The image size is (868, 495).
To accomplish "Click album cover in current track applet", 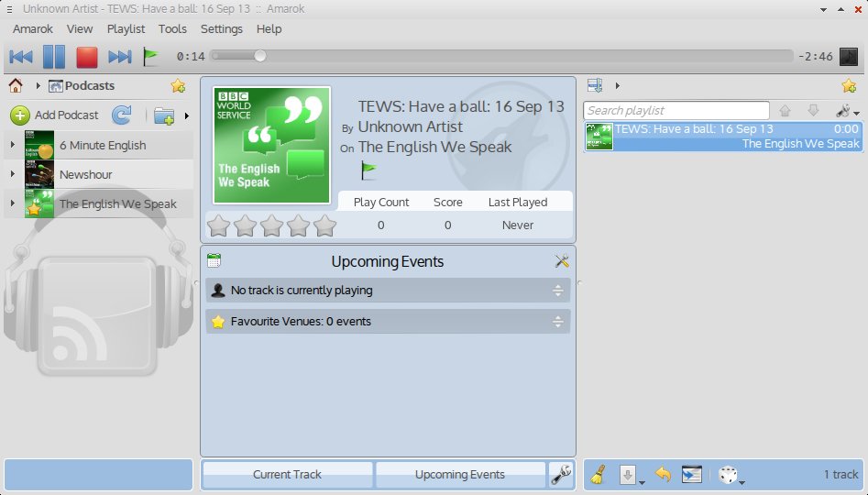I will coord(271,145).
